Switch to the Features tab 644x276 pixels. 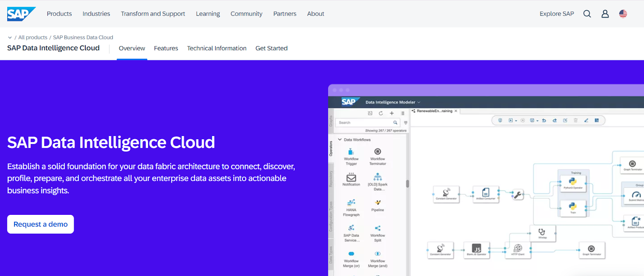(x=166, y=48)
